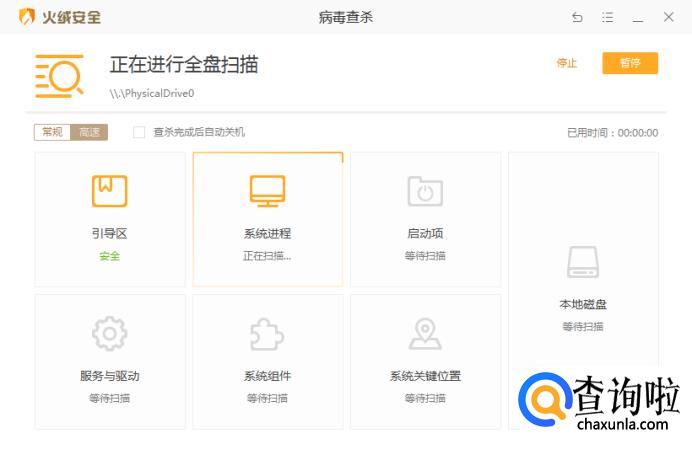
Task: Click the green 安全 status text
Action: [x=109, y=256]
